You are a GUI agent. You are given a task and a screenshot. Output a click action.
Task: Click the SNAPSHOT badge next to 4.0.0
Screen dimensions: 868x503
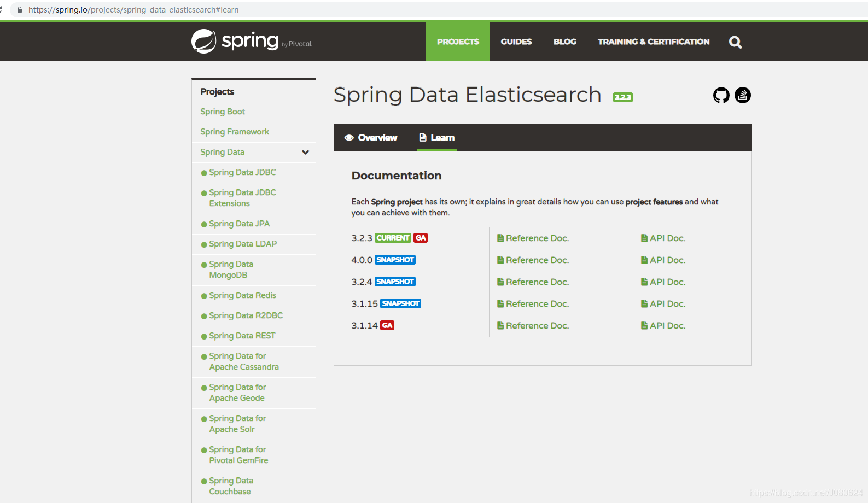pos(395,260)
